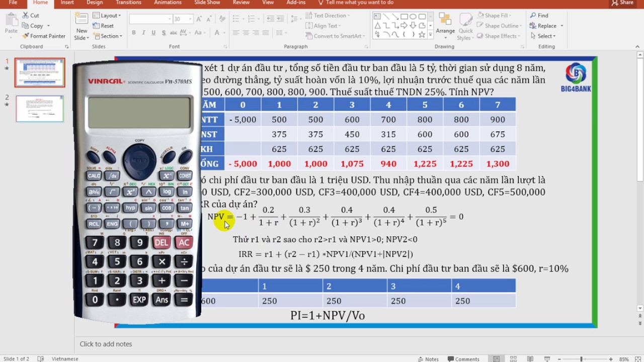Clear all text formatting
Image resolution: width=644 pixels, height=362 pixels.
[222, 19]
